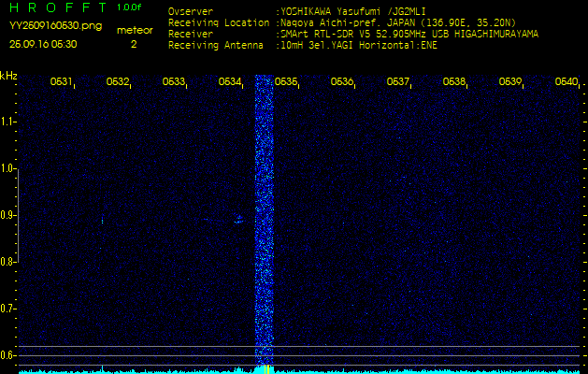The width and height of the screenshot is (588, 374).
Task: Select the SMArt RTL-SDR V5 52.905MHz receiver text
Action: click(407, 35)
